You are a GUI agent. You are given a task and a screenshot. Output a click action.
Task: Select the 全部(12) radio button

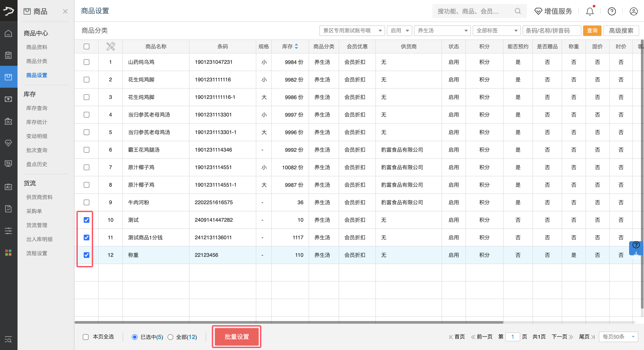click(170, 337)
